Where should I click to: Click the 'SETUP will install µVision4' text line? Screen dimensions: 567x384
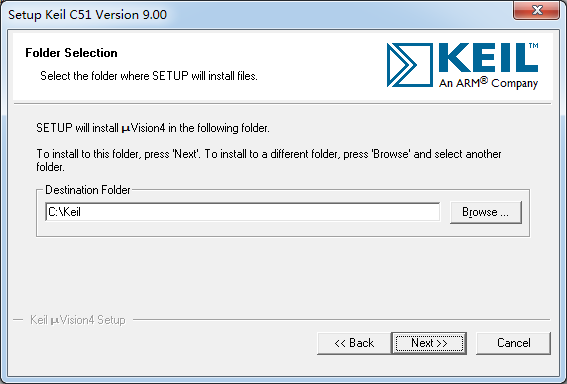click(x=153, y=128)
